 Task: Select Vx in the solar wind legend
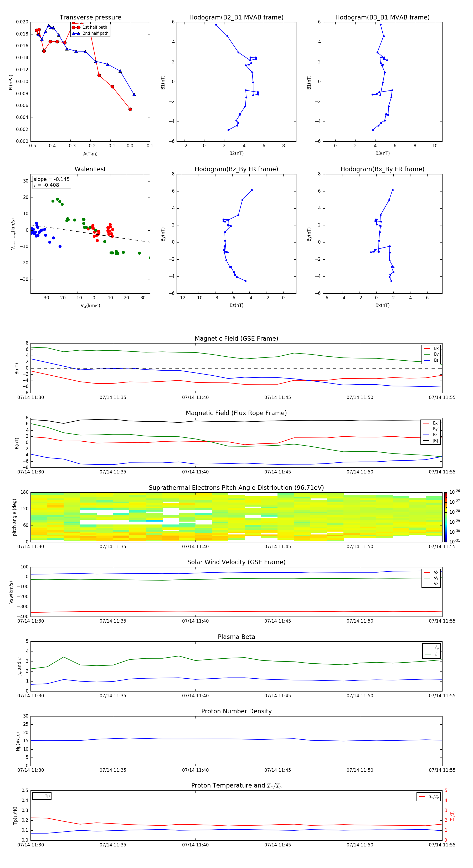[x=431, y=572]
